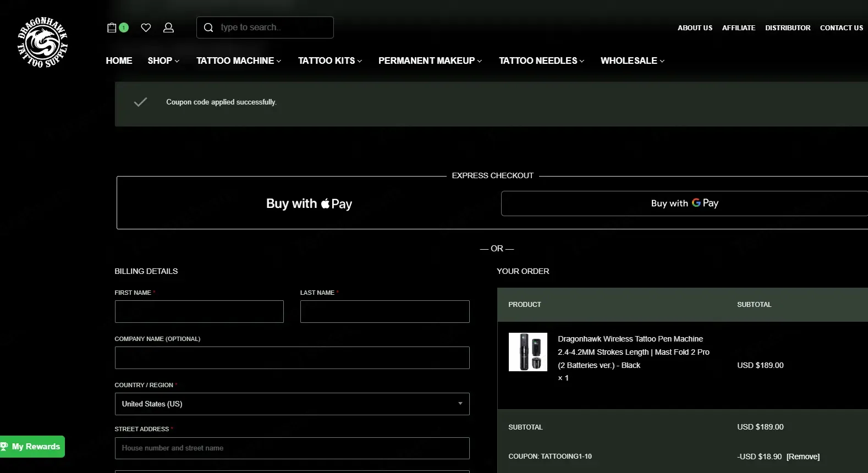Focus the Street Address field
This screenshot has height=473, width=868.
pyautogui.click(x=292, y=448)
